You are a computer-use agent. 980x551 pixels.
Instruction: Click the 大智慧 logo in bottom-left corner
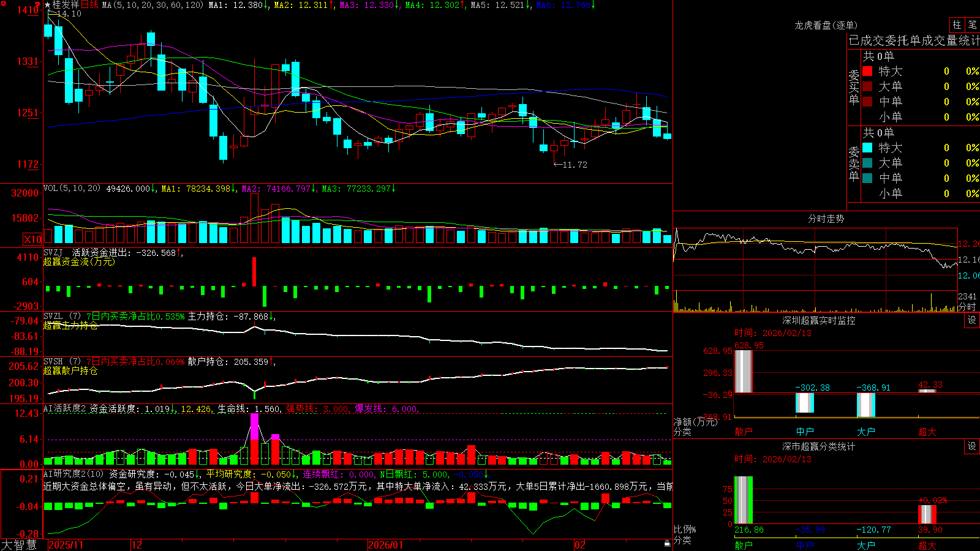tap(19, 545)
